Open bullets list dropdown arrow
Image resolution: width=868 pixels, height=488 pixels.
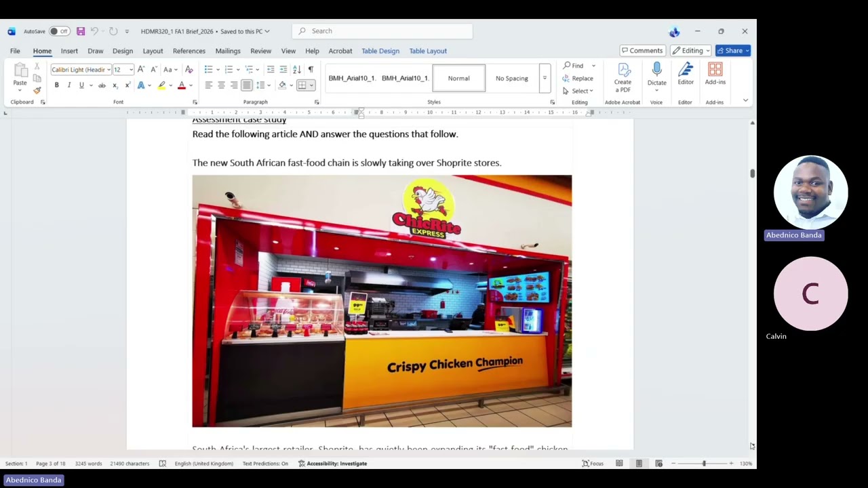point(218,69)
